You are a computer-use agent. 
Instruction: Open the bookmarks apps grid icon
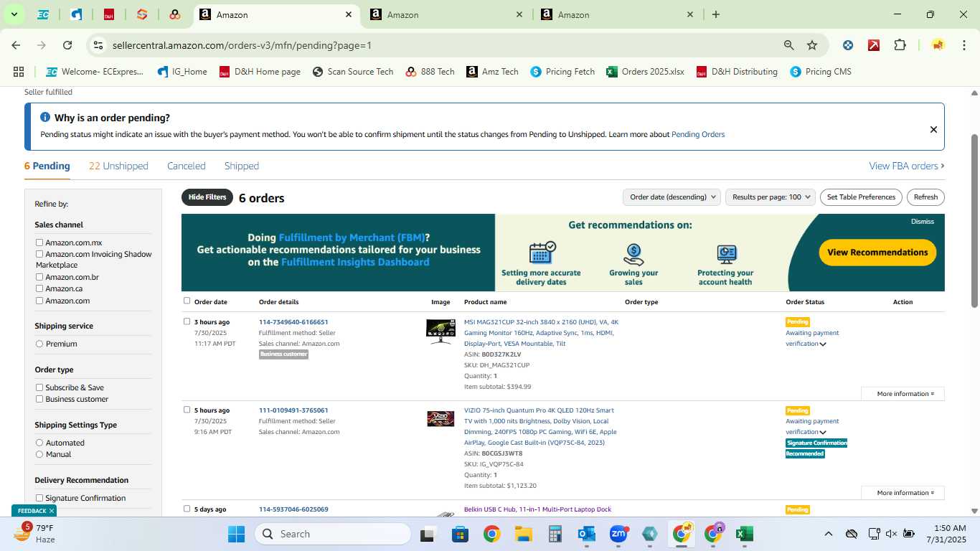[19, 72]
